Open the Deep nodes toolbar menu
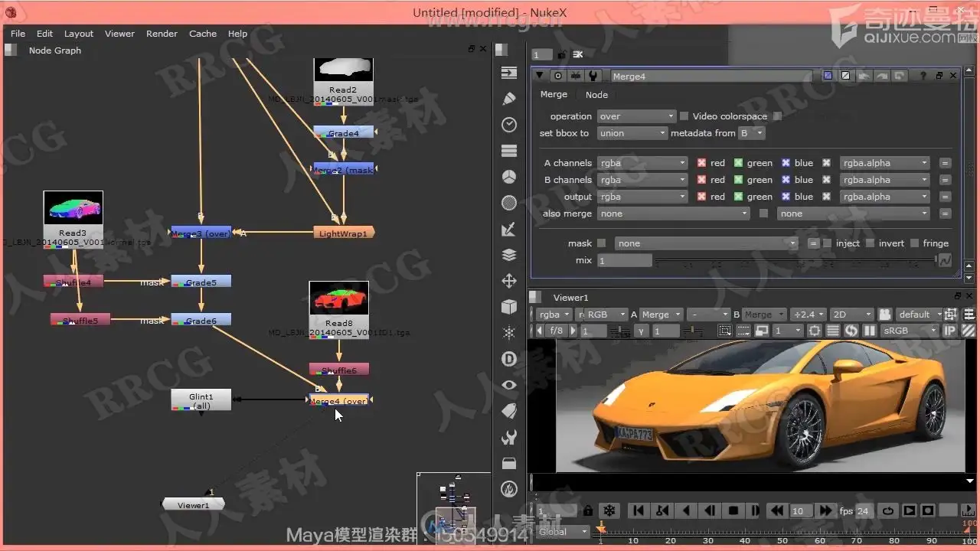The width and height of the screenshot is (980, 551). (x=509, y=359)
